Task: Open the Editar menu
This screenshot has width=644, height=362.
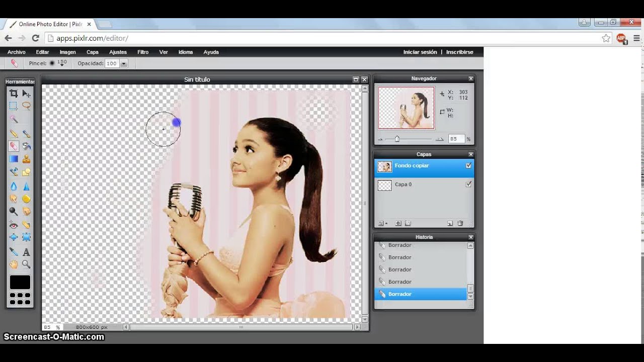Action: coord(42,52)
